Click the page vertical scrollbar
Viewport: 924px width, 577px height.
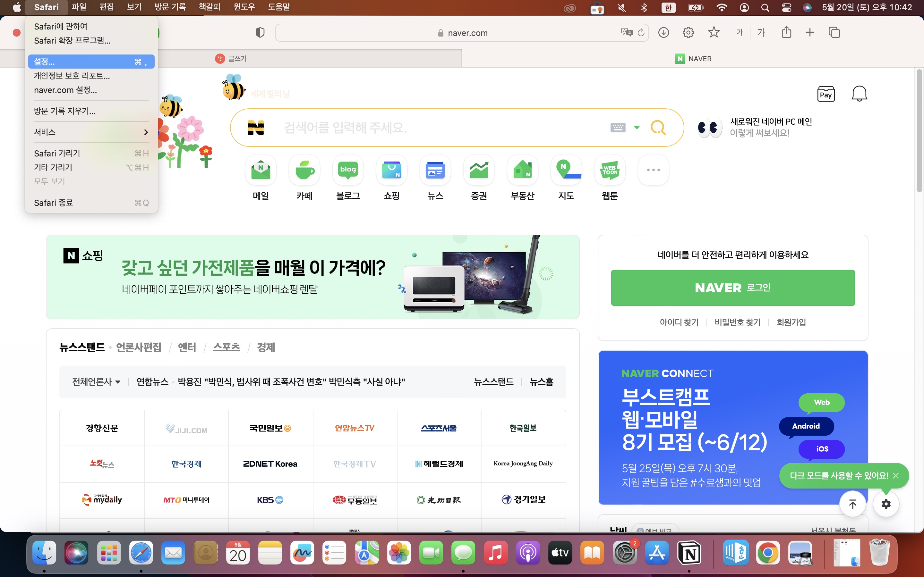point(920,130)
